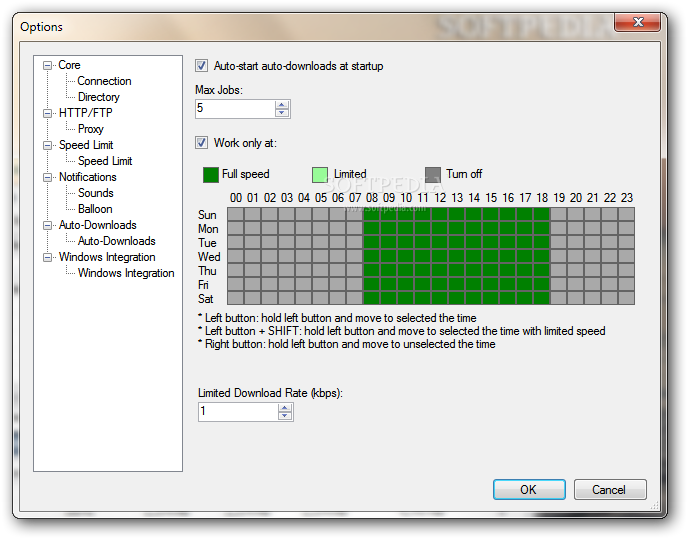Collapse the Windows Integration parent node
The width and height of the screenshot is (688, 539).
tap(47, 257)
